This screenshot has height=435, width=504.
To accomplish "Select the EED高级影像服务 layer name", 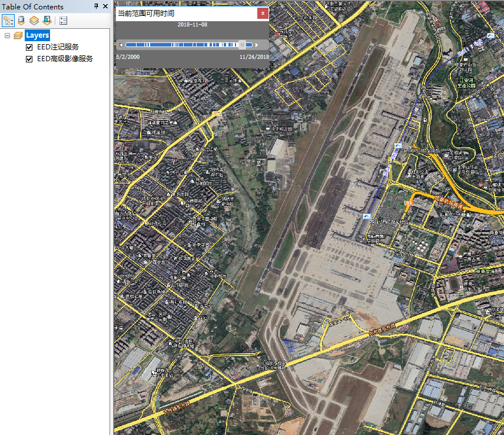I will 65,59.
